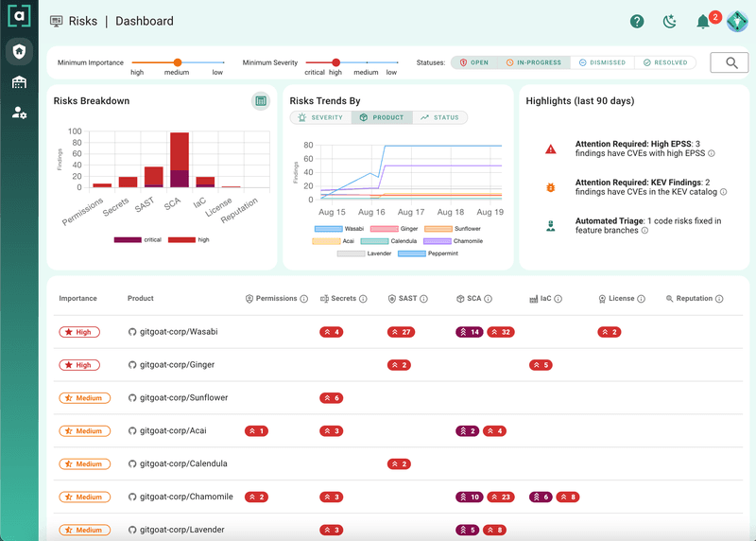756x541 pixels.
Task: Click info icon next to Automated Triage highlight
Action: (644, 231)
